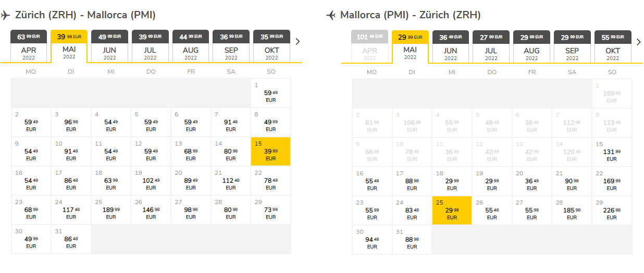The height and width of the screenshot is (273, 644).
Task: Select APR 2022 tab for the outbound flight
Action: coord(29,46)
